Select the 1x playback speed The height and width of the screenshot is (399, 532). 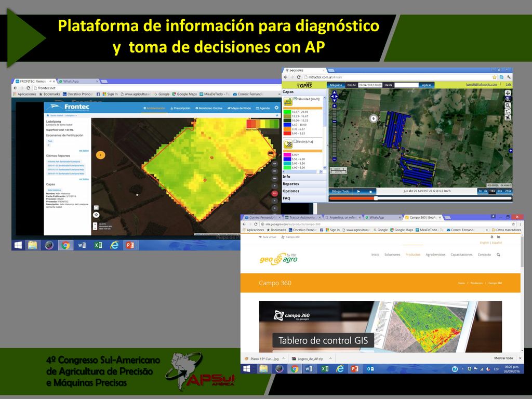pos(480,191)
